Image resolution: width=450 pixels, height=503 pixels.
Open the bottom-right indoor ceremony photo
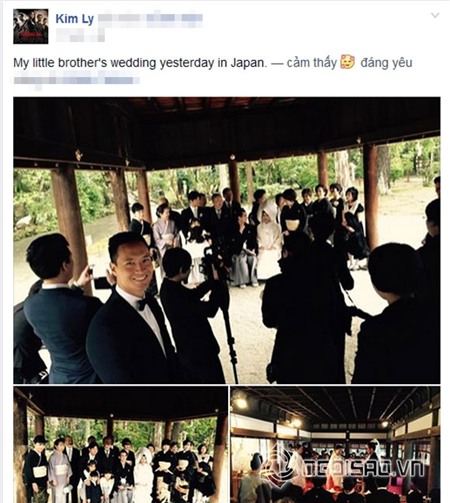click(335, 445)
